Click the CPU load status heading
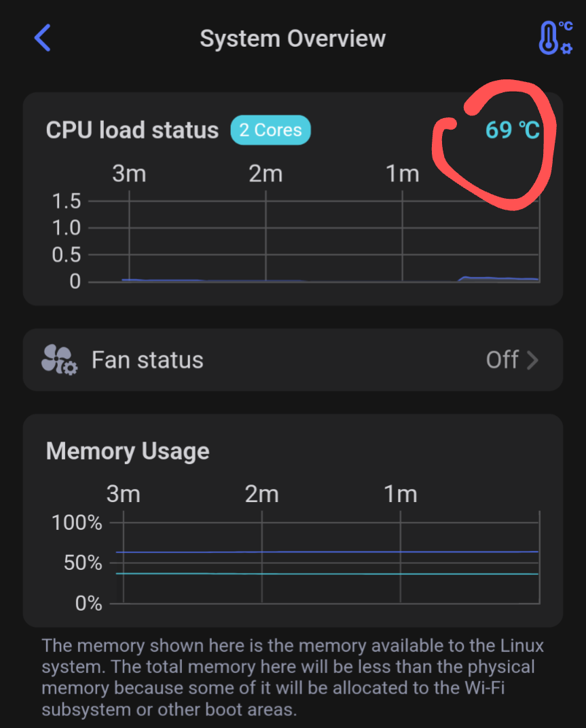The image size is (586, 728). click(132, 130)
